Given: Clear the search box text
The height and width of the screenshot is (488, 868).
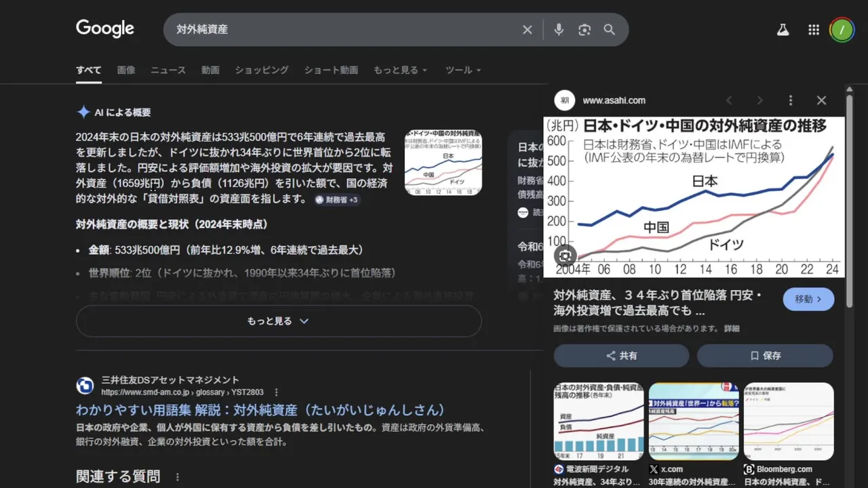Looking at the screenshot, I should [527, 30].
